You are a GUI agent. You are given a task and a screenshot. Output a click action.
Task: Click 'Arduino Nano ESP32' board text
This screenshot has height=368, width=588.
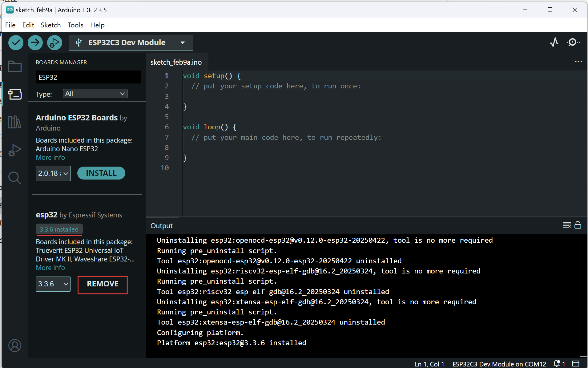coord(67,149)
